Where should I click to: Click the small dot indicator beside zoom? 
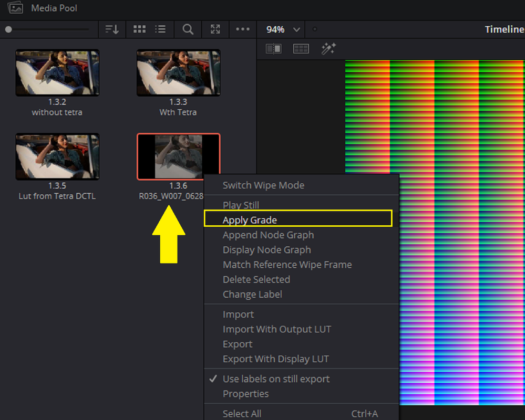click(x=315, y=29)
